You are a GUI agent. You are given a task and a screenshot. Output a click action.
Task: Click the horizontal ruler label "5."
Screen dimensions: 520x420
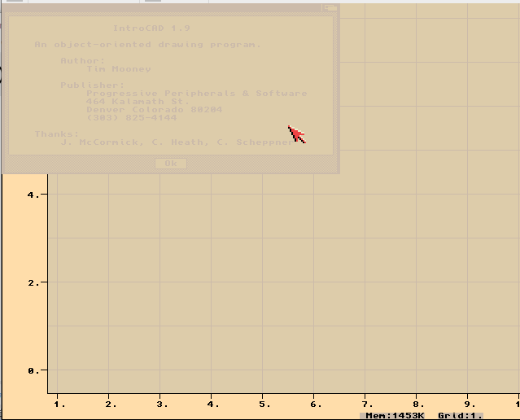click(x=264, y=405)
